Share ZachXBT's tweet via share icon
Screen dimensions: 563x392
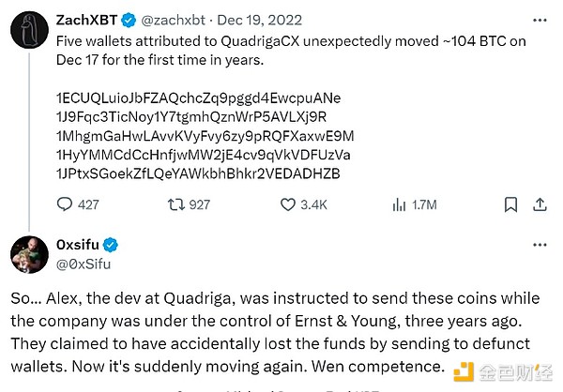(x=541, y=204)
